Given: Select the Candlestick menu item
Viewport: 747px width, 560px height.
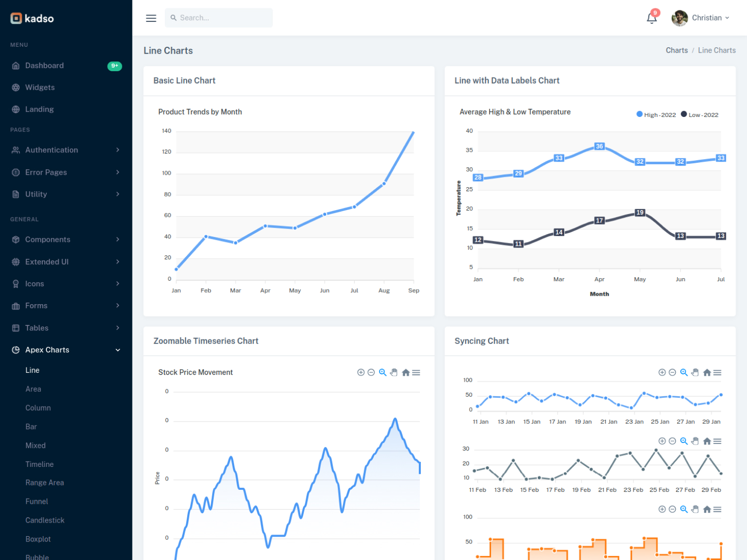Looking at the screenshot, I should coord(45,520).
